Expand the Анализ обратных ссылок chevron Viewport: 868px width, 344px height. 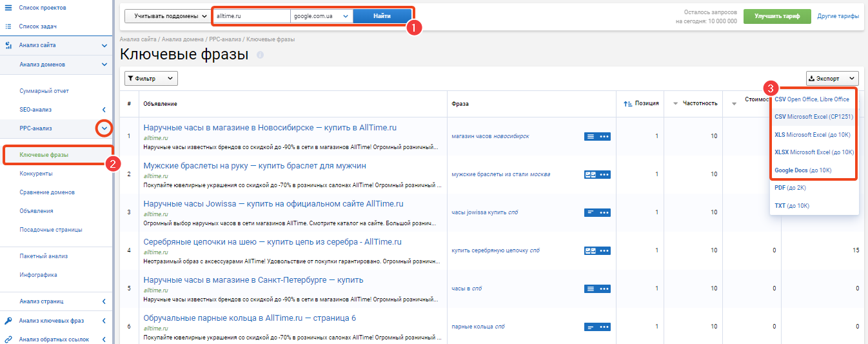[104, 339]
